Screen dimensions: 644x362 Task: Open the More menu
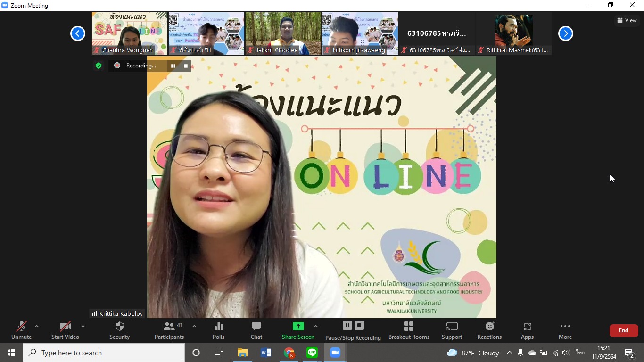coord(565,330)
